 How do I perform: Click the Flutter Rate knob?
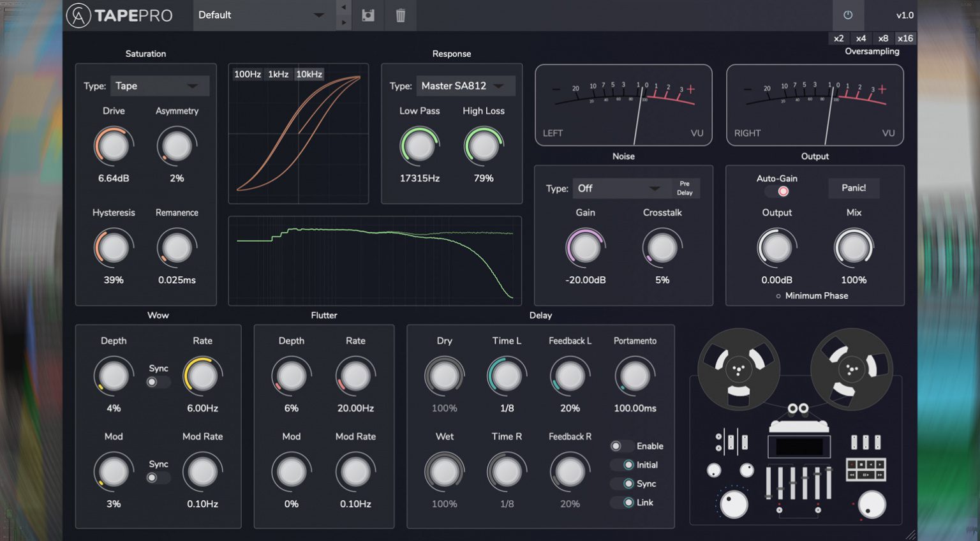point(355,376)
